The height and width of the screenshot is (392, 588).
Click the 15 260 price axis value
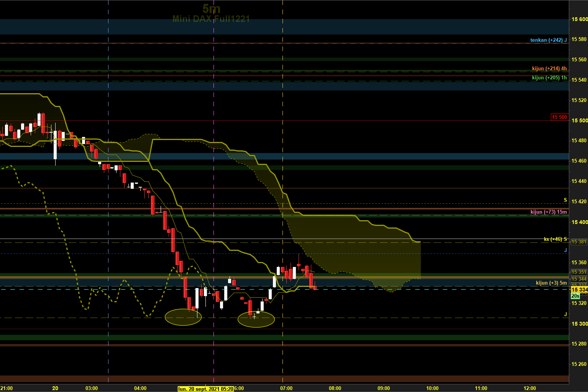pyautogui.click(x=579, y=364)
